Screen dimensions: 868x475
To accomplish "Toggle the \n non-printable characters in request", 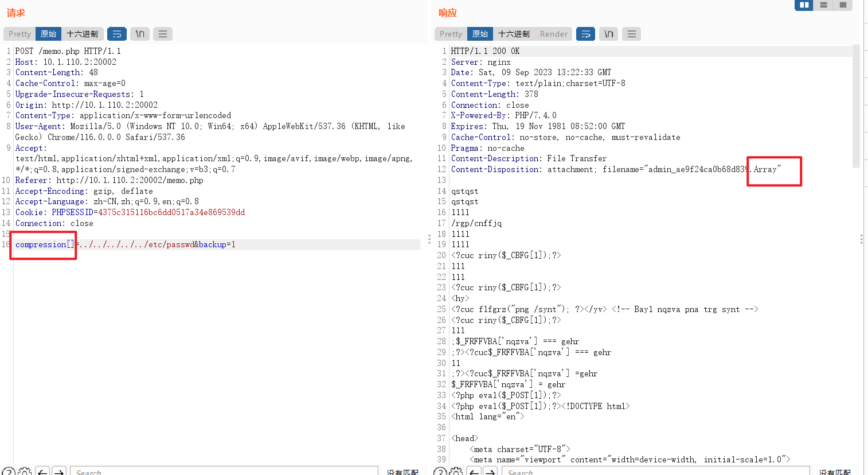I will pos(140,34).
